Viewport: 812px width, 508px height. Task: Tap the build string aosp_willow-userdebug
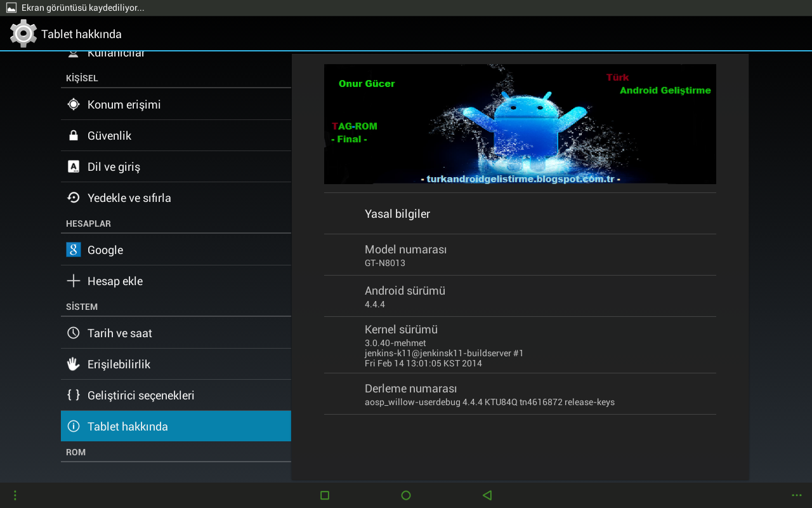490,402
